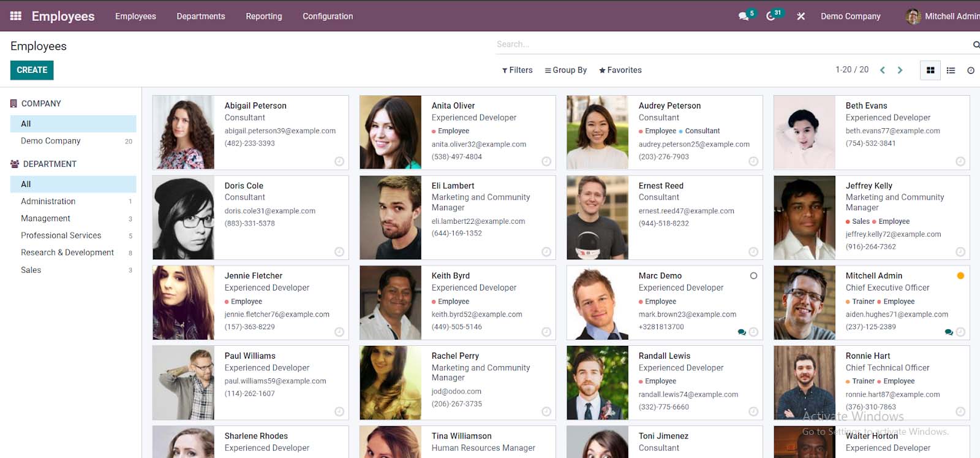980x458 pixels.
Task: Click the activity clock on Randall Lewis's card
Action: (753, 411)
